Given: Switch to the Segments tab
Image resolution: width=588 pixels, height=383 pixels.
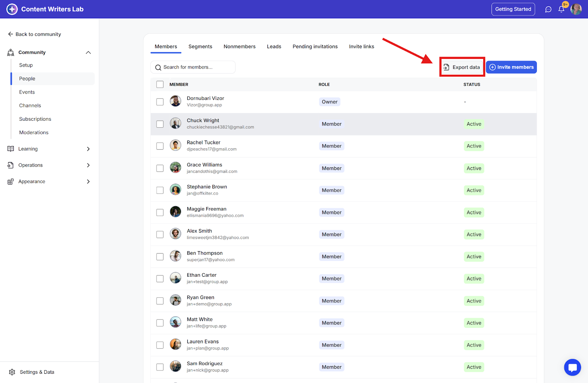Looking at the screenshot, I should coord(200,46).
